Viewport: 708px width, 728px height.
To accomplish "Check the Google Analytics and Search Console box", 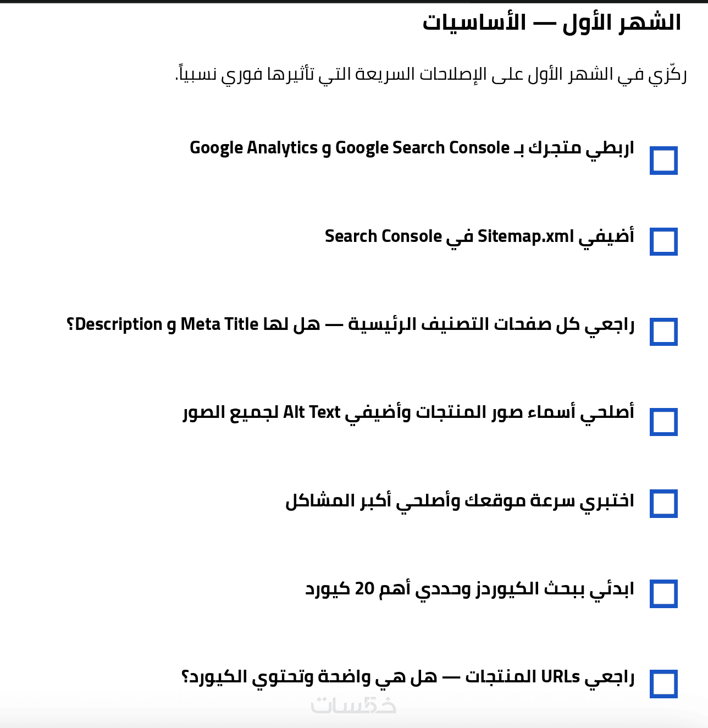I will 663,161.
